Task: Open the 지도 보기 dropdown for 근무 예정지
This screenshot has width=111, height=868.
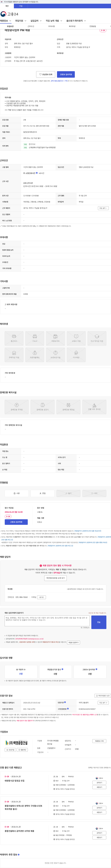Action: (103, 208)
